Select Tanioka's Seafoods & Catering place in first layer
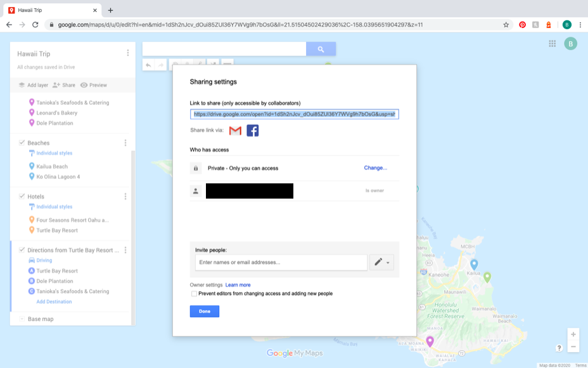This screenshot has height=368, width=588. [x=73, y=103]
